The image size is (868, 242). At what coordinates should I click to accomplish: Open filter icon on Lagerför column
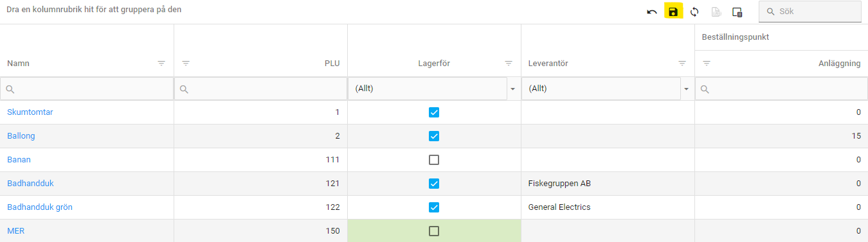click(509, 64)
